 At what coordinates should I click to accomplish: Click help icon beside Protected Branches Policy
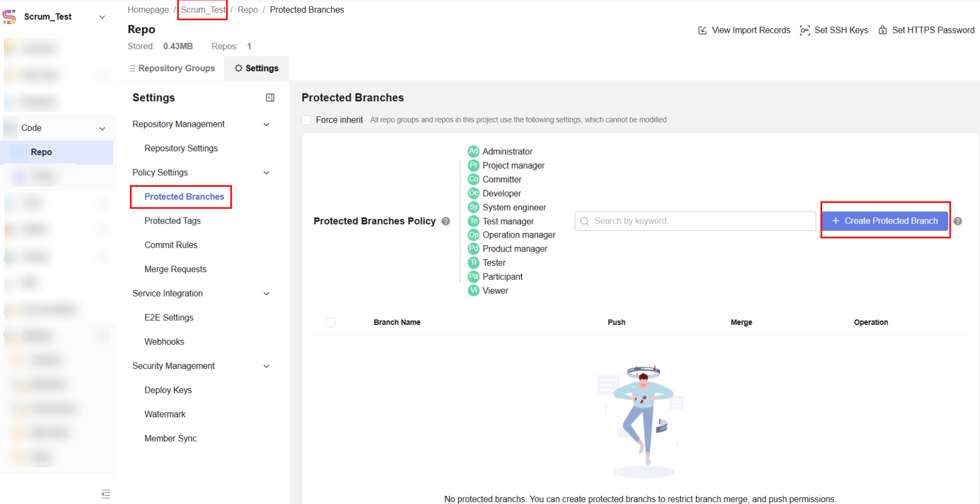[446, 221]
